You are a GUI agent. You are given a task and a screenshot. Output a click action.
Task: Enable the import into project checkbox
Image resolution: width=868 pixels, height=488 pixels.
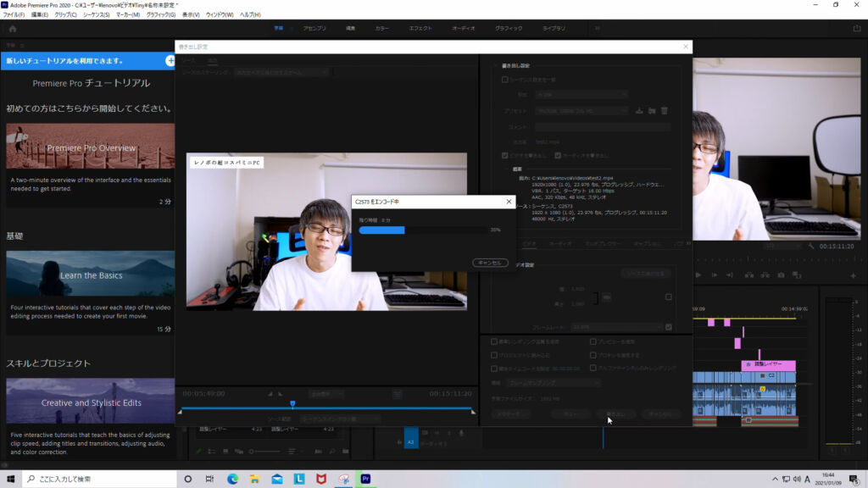coord(494,355)
